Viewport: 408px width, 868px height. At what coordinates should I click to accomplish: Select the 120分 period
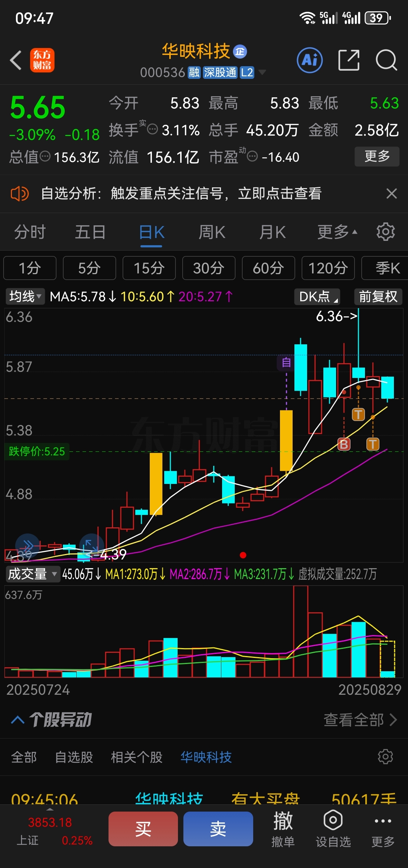pyautogui.click(x=328, y=268)
